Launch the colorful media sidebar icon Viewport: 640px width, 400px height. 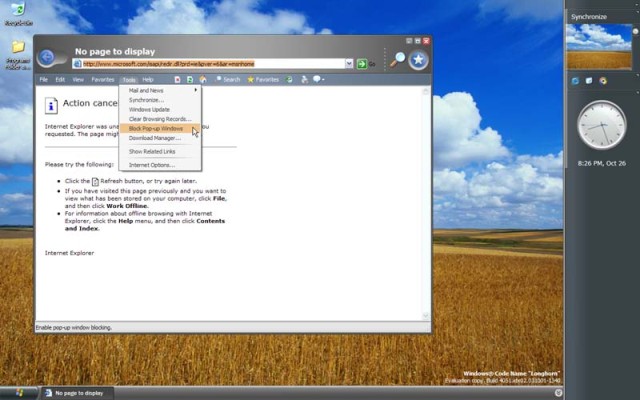pos(603,81)
